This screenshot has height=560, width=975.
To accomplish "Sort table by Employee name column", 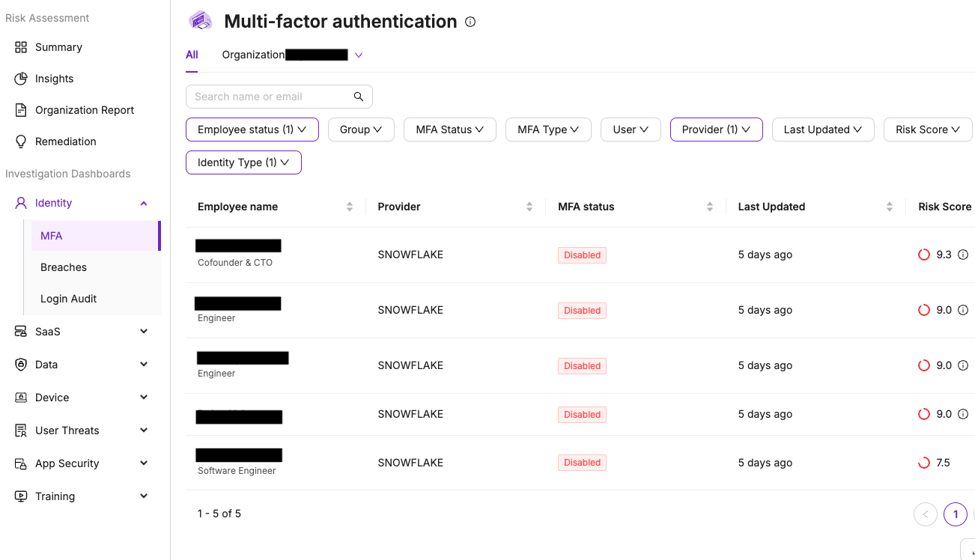I will pos(349,207).
